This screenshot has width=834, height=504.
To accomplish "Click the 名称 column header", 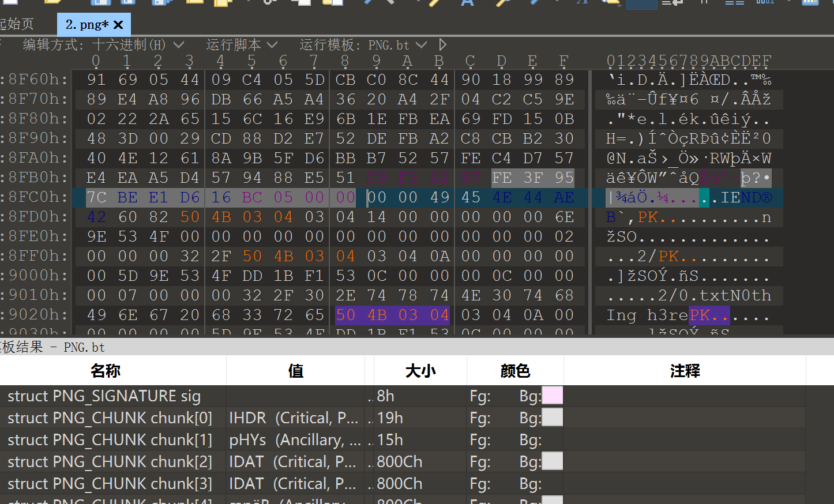I will coord(106,371).
